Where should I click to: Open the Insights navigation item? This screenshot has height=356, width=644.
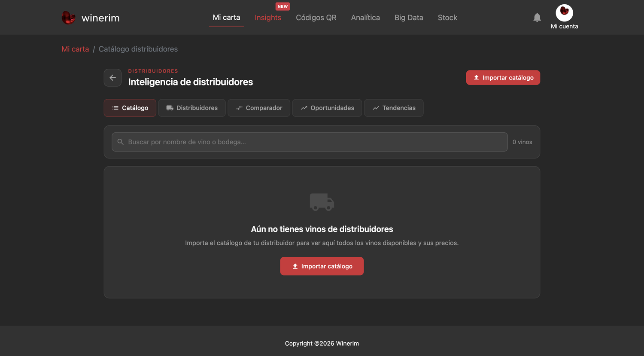[268, 18]
